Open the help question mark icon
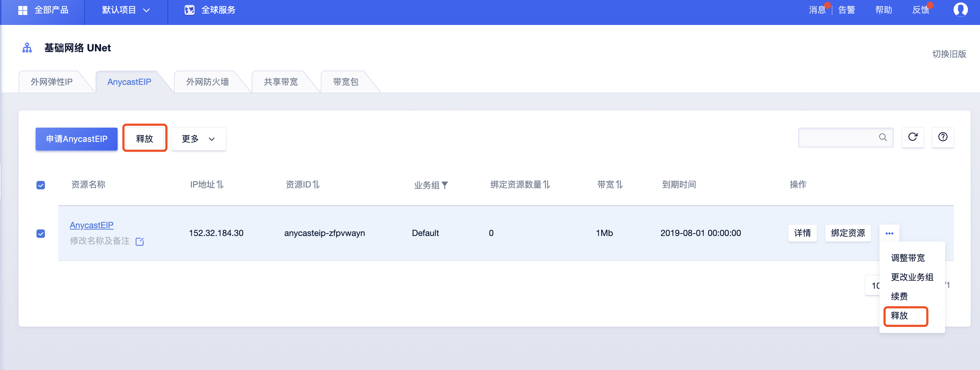 click(942, 137)
